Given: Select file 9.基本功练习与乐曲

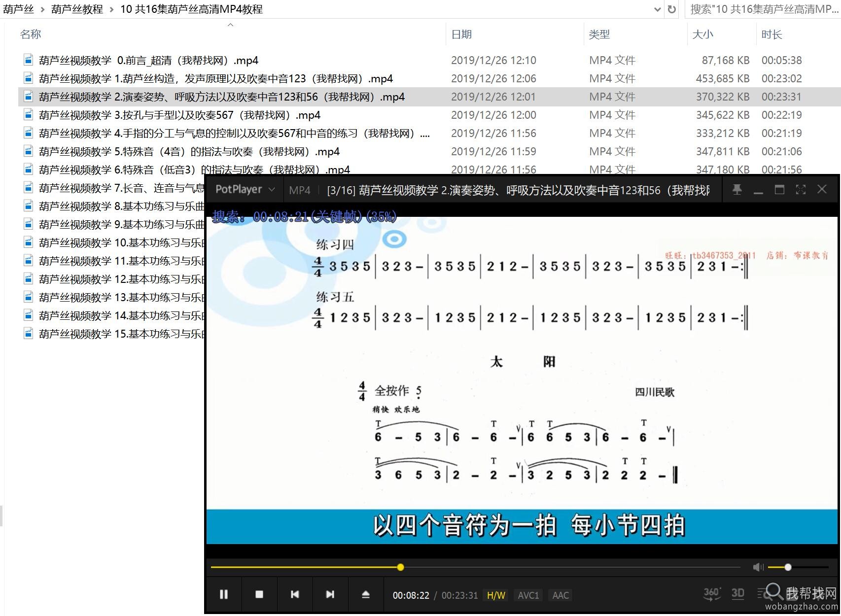Looking at the screenshot, I should 121,225.
